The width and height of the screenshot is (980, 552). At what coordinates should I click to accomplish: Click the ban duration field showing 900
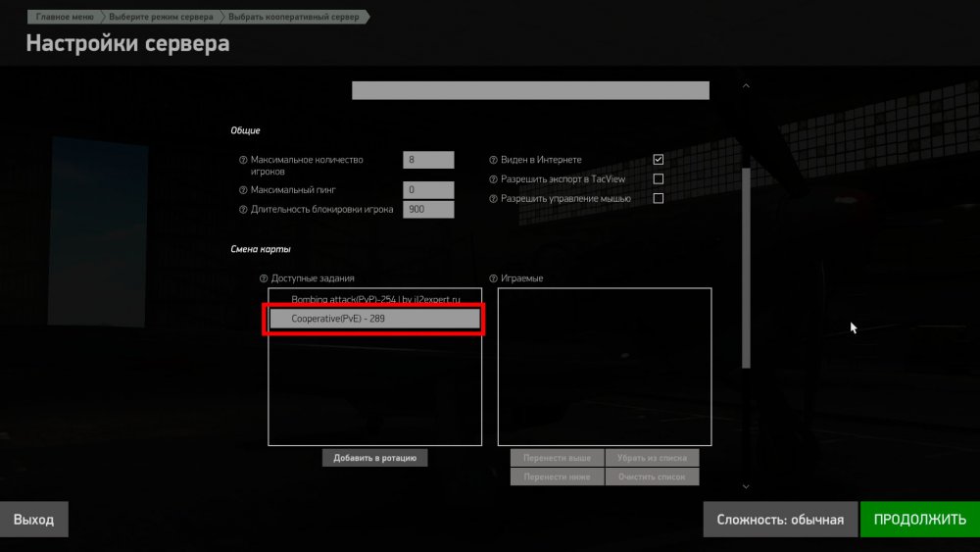[x=428, y=210]
